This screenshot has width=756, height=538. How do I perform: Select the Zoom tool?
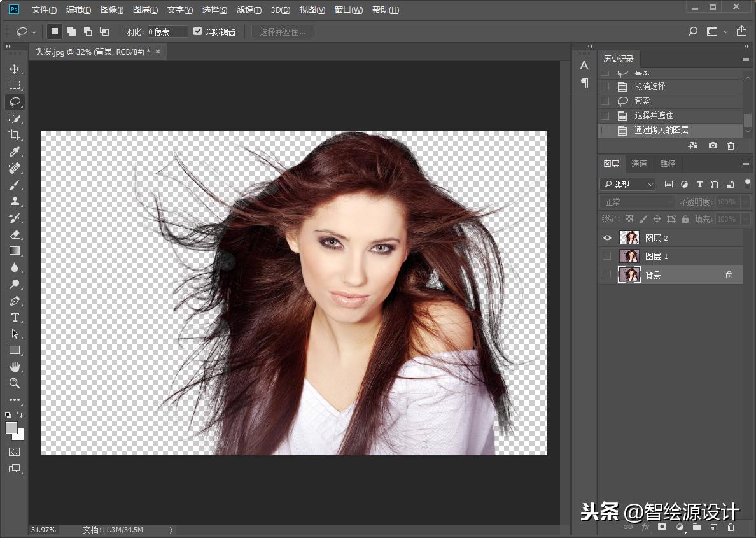(x=14, y=383)
